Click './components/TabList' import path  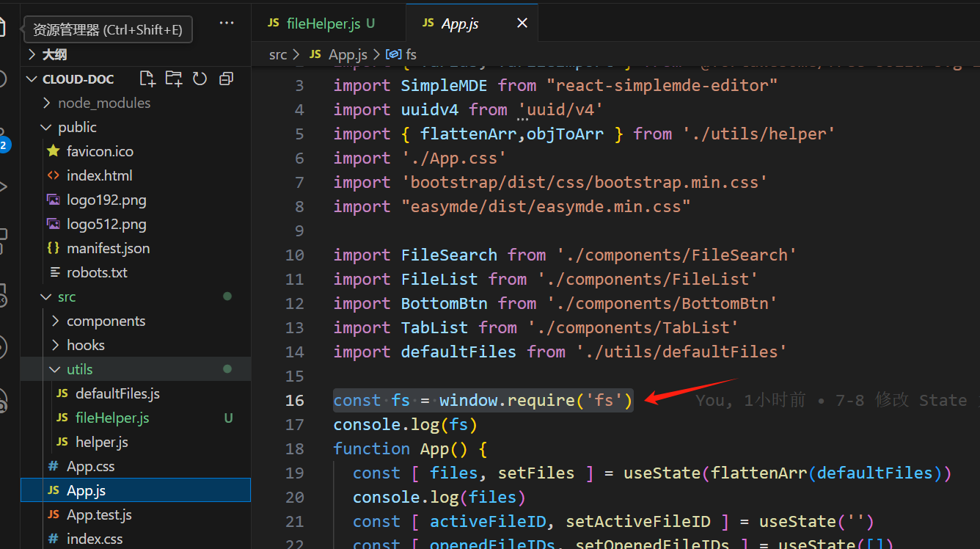(633, 327)
